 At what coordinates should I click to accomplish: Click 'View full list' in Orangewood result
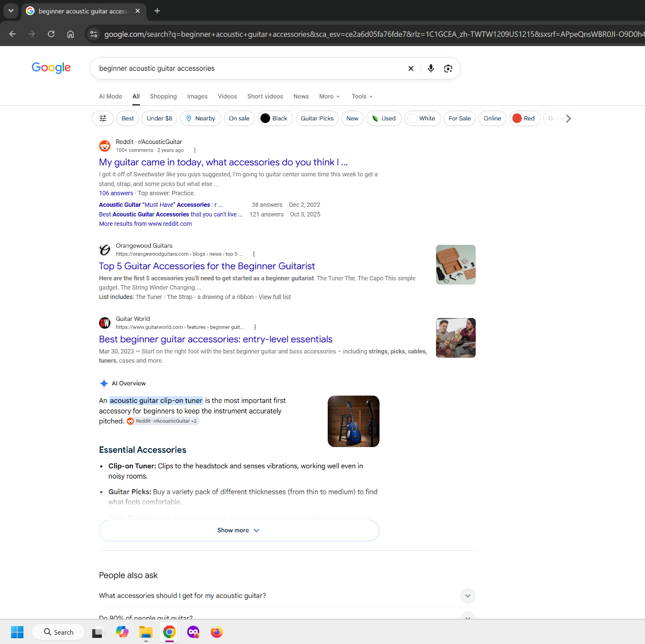coord(274,297)
